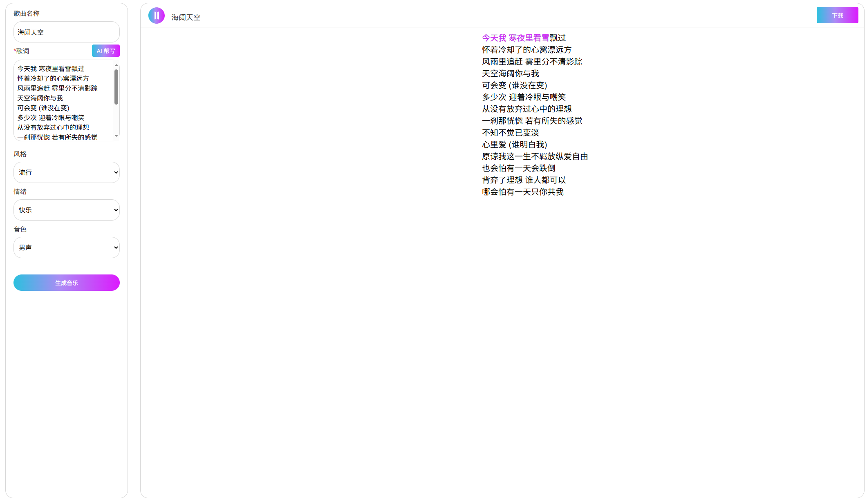Click lyric line 风雨里追赶 雾里分不清影踪

pos(532,62)
